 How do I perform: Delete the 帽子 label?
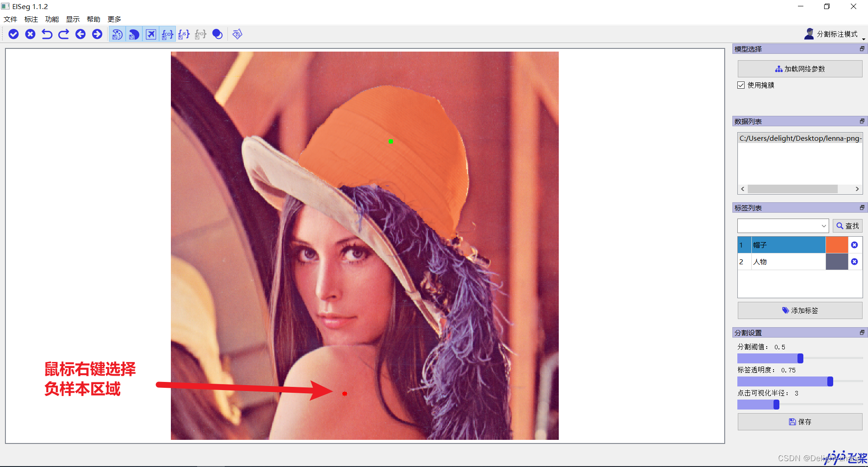click(854, 245)
